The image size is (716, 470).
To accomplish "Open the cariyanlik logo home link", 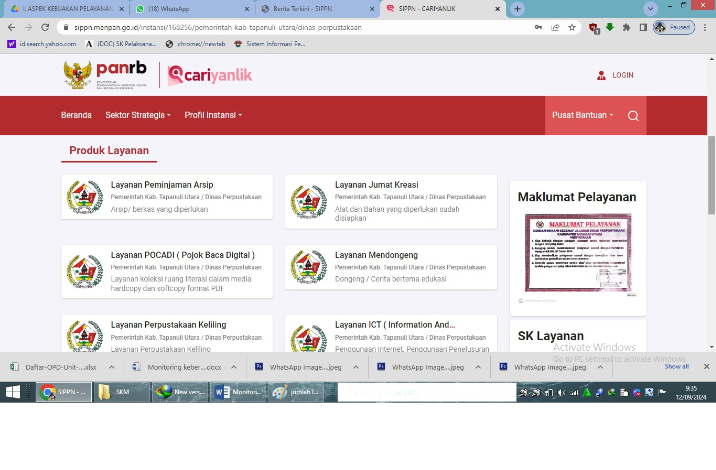I will (x=210, y=75).
